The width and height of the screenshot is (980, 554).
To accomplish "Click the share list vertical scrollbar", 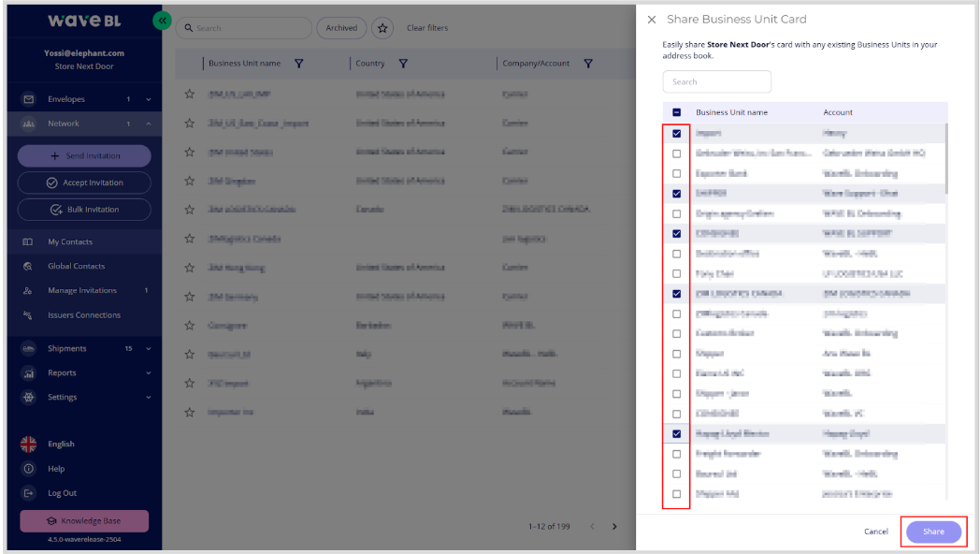I will point(947,158).
